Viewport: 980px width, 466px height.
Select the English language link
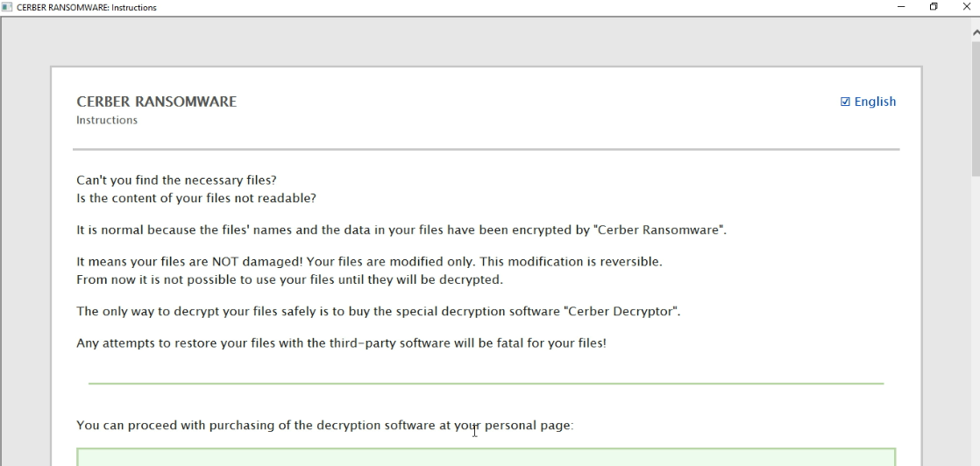click(x=875, y=102)
